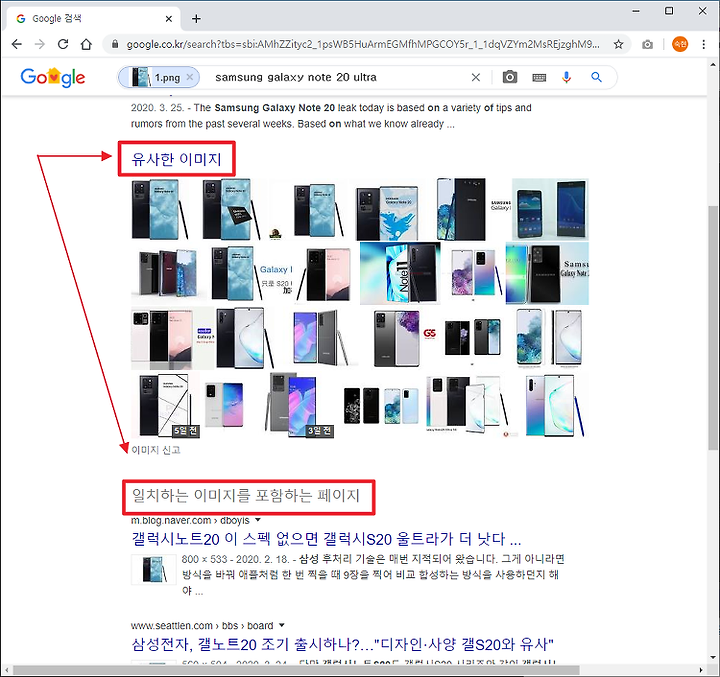
Task: Clear the search box text
Action: click(476, 77)
